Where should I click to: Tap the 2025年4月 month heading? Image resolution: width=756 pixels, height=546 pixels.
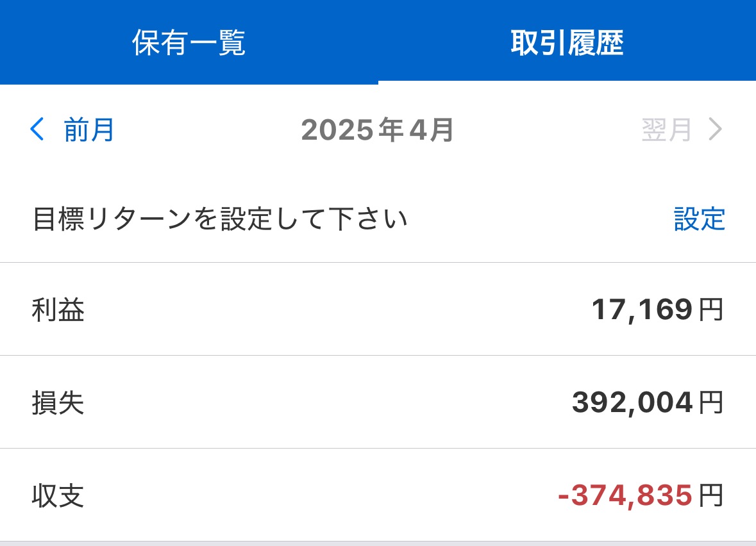378,130
